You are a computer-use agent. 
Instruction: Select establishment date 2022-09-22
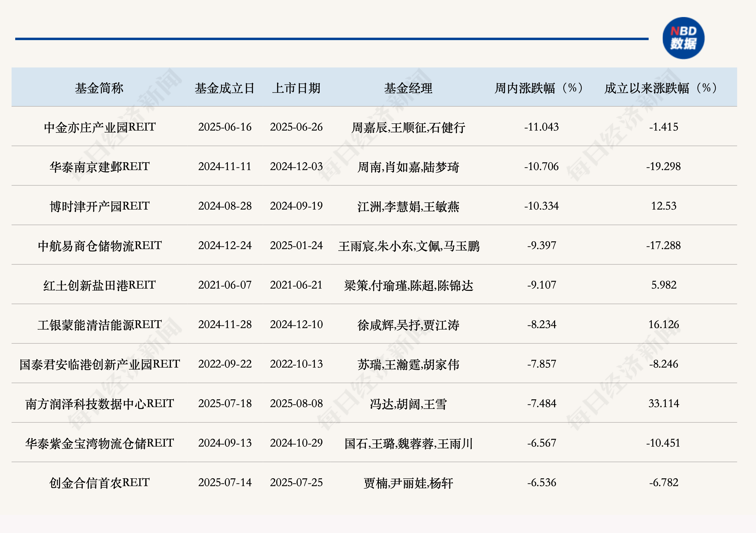point(225,364)
